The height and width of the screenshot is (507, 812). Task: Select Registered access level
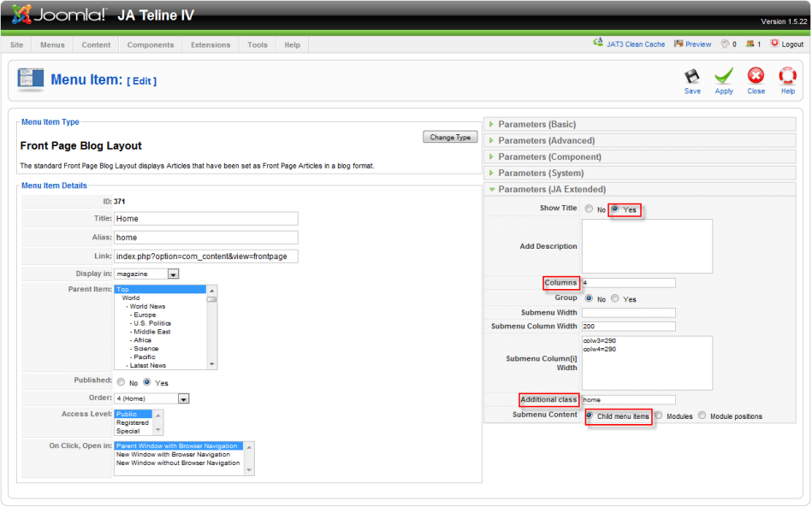click(x=132, y=422)
